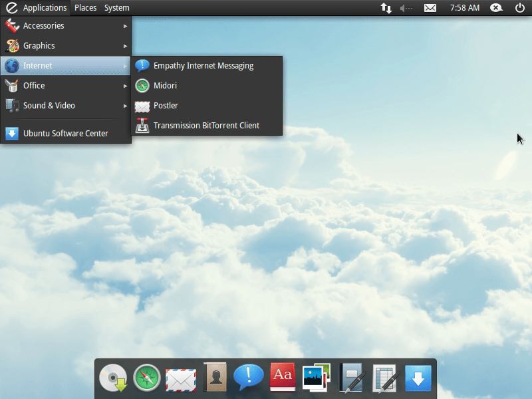Open Ubuntu Software Center from the menu
532x399 pixels.
pos(66,134)
